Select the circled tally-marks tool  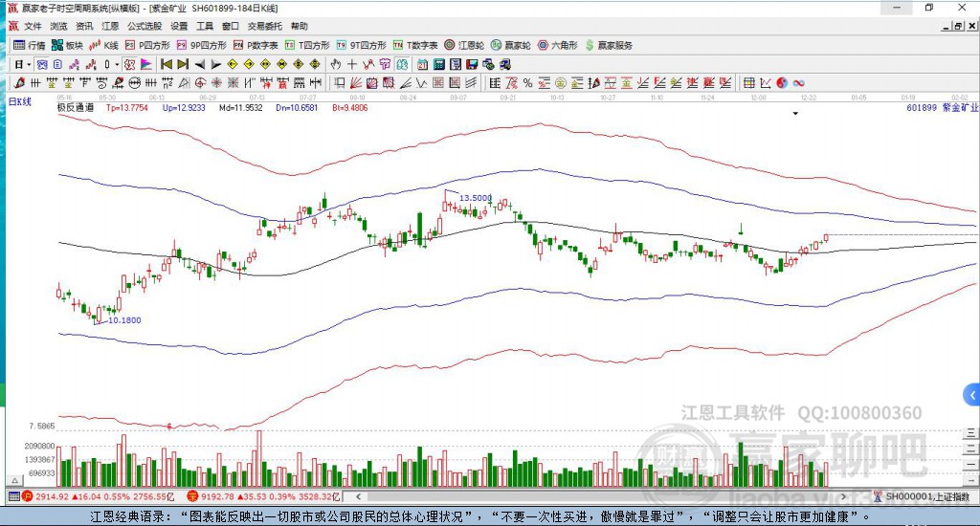coord(134,83)
